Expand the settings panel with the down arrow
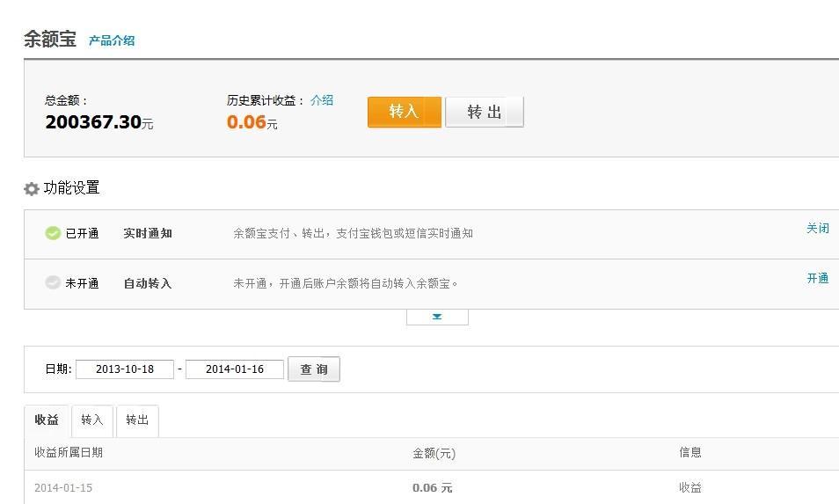Viewport: 839px width, 504px height. pyautogui.click(x=437, y=317)
